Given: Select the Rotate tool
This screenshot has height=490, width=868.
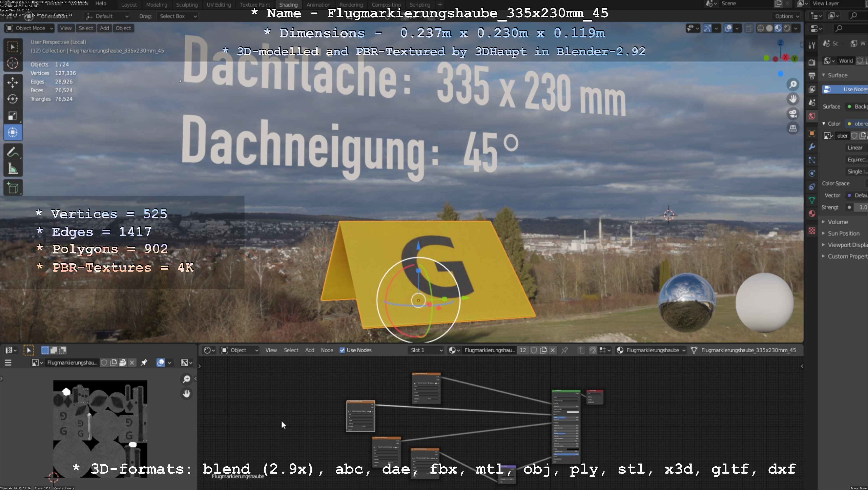Looking at the screenshot, I should (13, 99).
